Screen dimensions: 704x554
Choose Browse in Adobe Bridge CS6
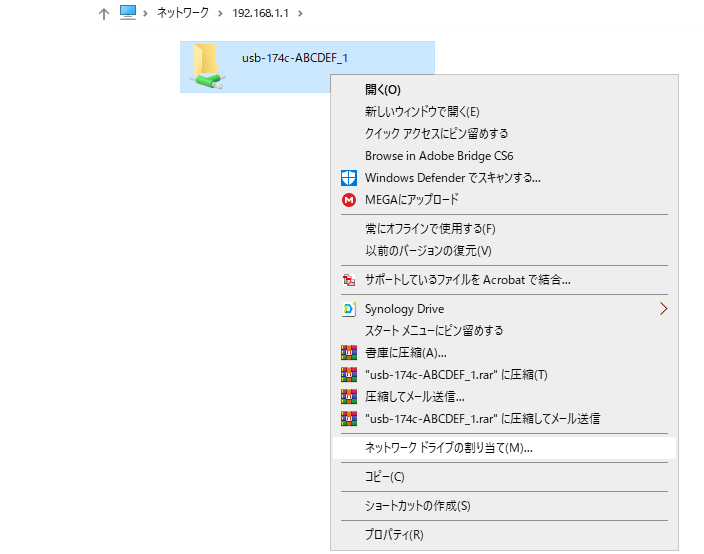504,156
